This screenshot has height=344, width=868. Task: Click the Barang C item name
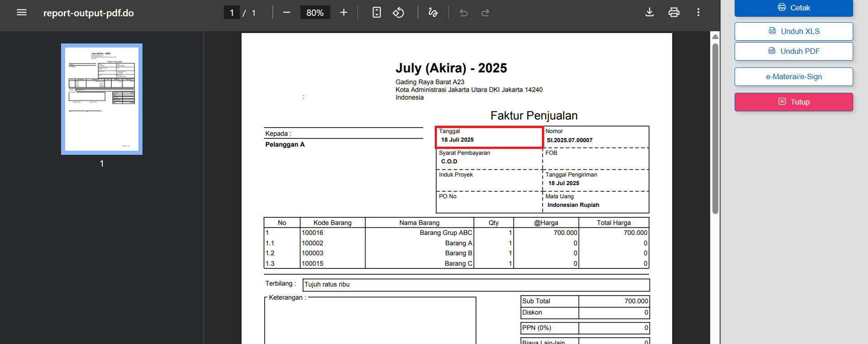[x=459, y=263]
